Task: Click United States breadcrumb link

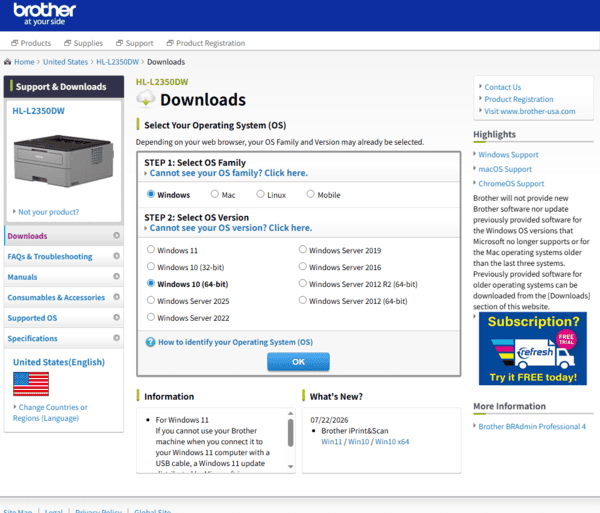Action: point(65,62)
